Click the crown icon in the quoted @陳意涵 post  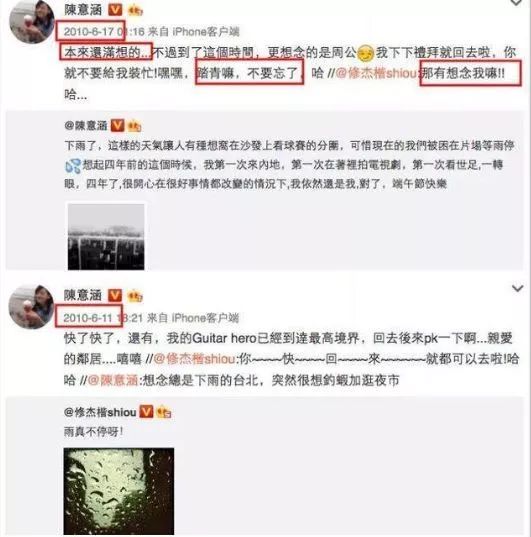(x=134, y=126)
